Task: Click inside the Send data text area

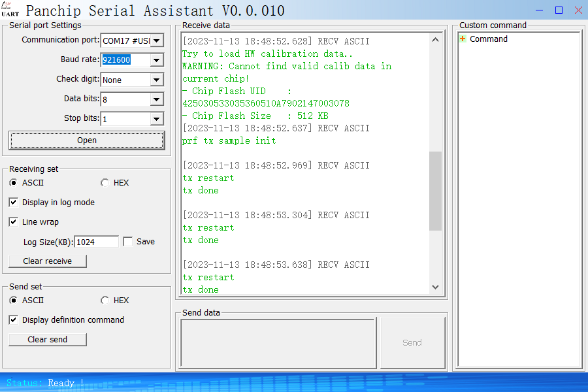Action: click(278, 343)
